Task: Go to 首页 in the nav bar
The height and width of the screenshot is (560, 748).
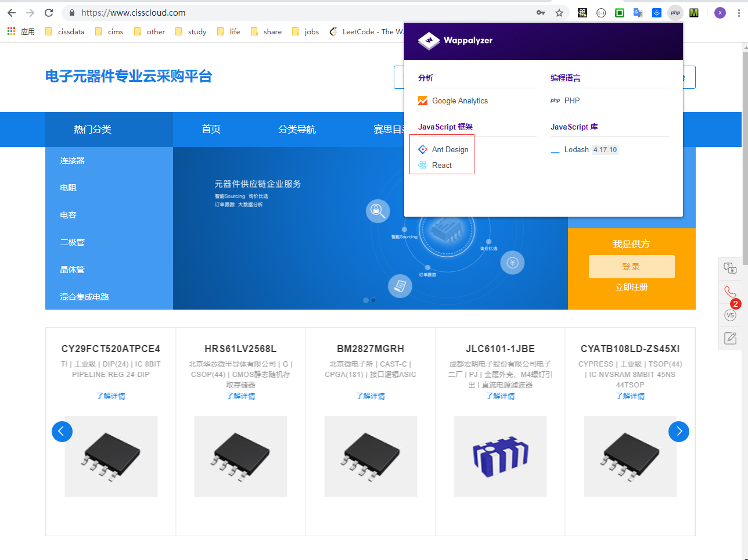Action: pyautogui.click(x=211, y=129)
